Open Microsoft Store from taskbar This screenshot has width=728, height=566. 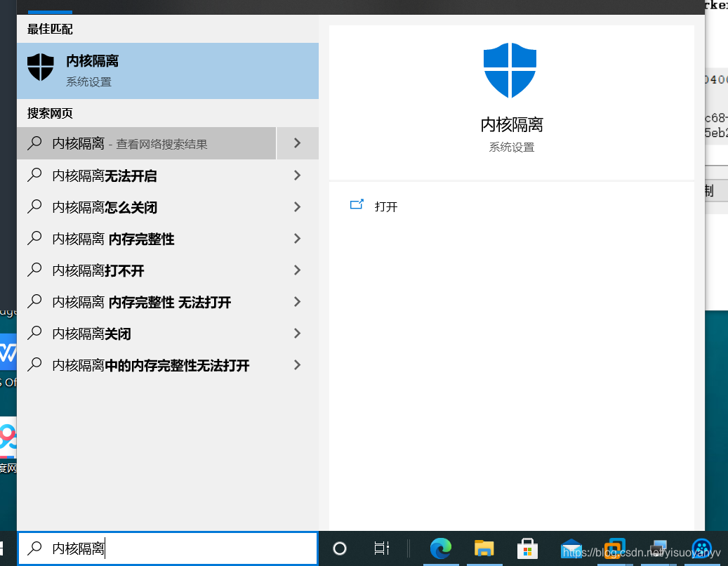[527, 548]
